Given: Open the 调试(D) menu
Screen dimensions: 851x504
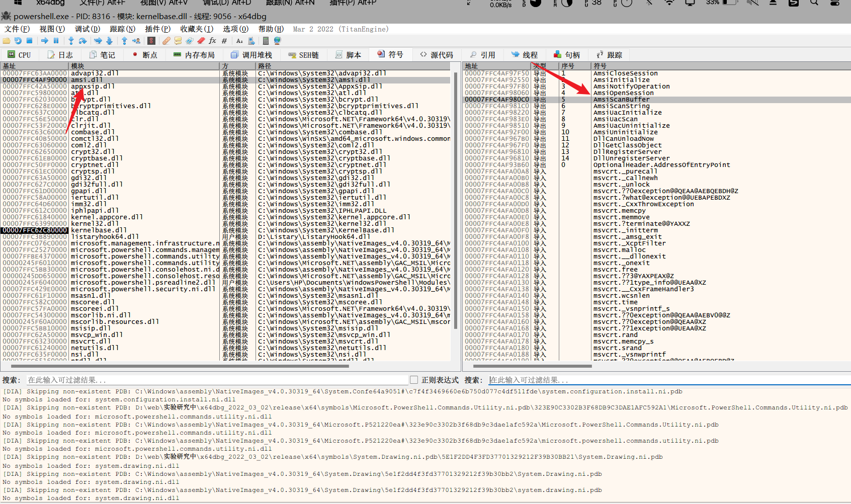Looking at the screenshot, I should (88, 29).
